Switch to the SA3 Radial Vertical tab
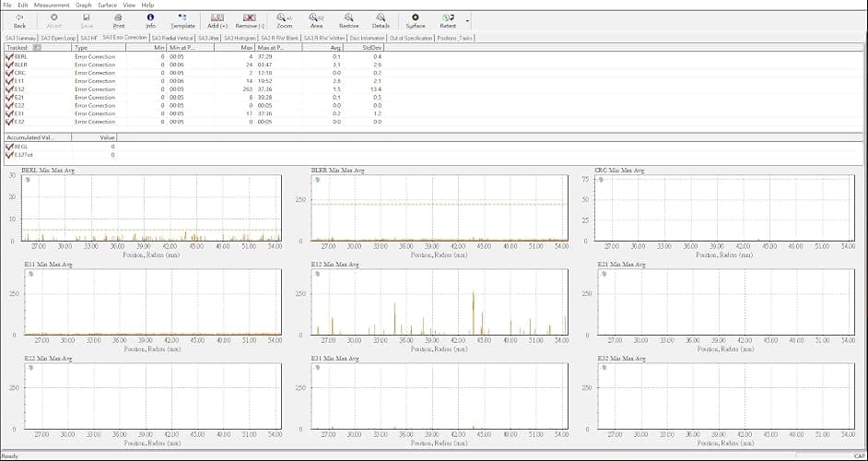This screenshot has width=868, height=461. click(x=172, y=38)
